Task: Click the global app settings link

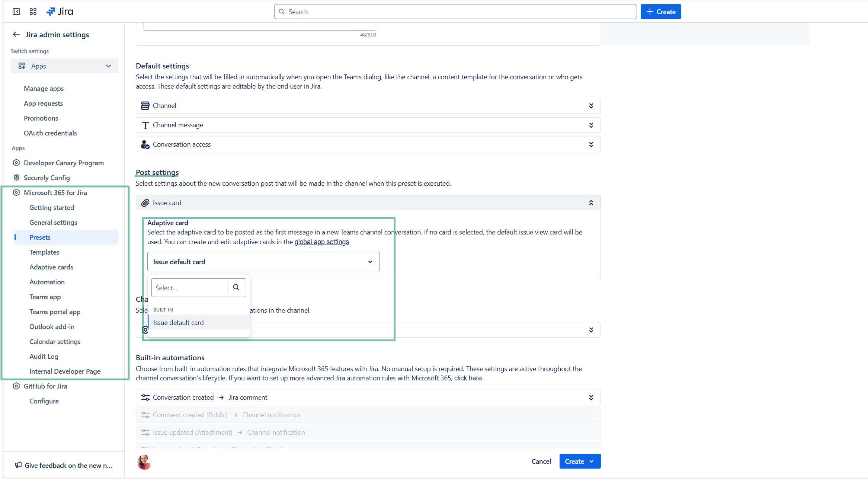Action: pyautogui.click(x=321, y=242)
